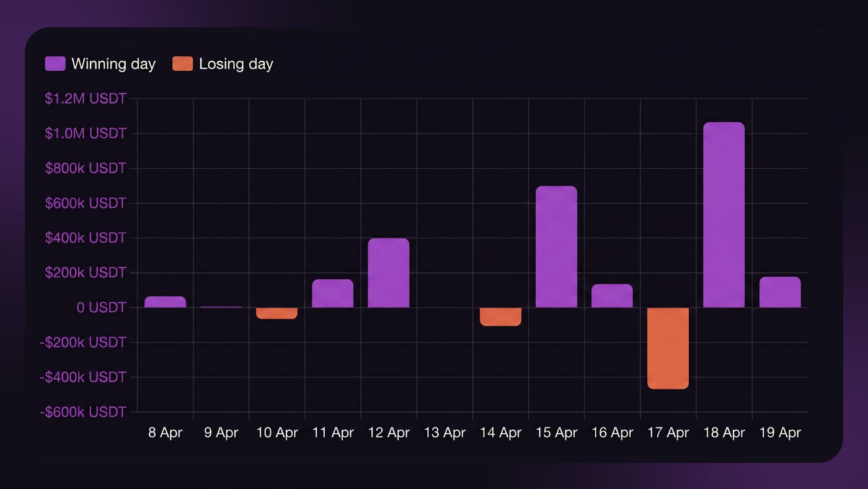The width and height of the screenshot is (868, 489).
Task: Select the 11 Apr winning bar
Action: pyautogui.click(x=333, y=293)
